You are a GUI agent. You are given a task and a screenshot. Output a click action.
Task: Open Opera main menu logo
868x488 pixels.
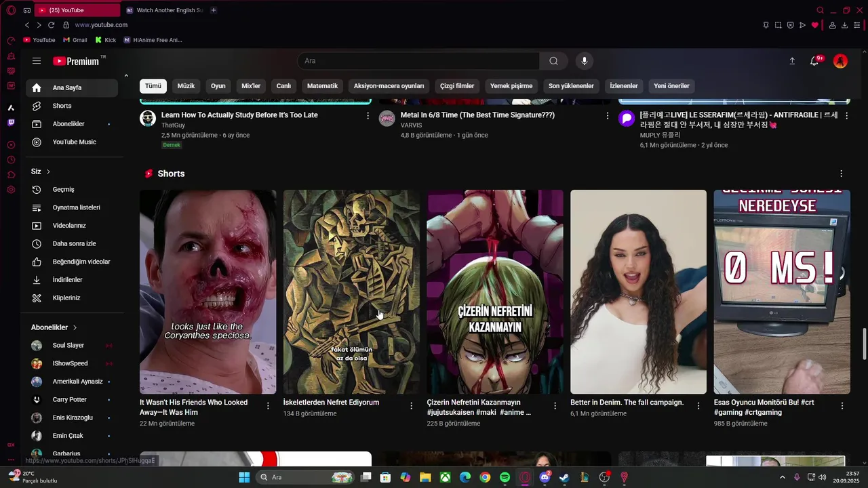(11, 10)
